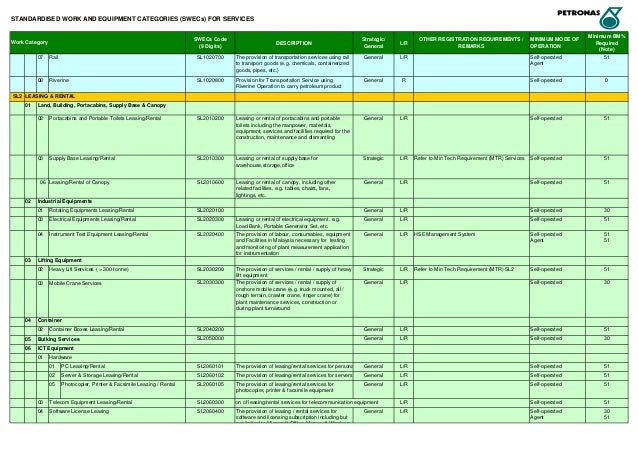This screenshot has width=638, height=452.
Task: Click the 'DESCRIPTION' column header
Action: (294, 43)
